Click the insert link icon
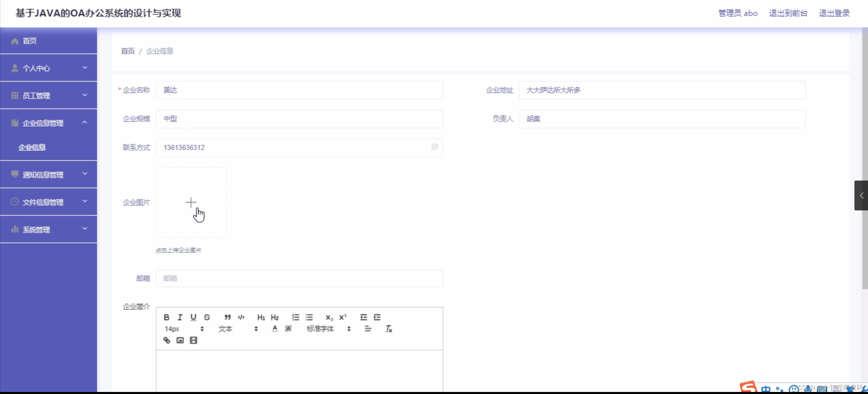Image resolution: width=868 pixels, height=394 pixels. (167, 340)
